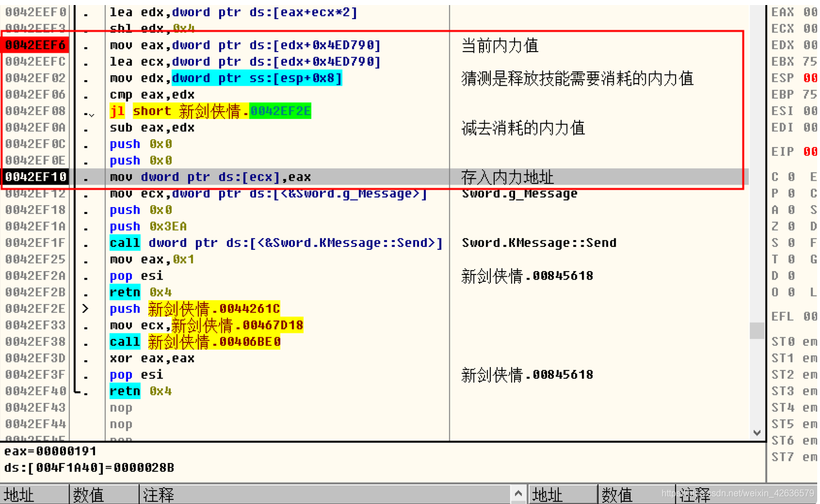This screenshot has height=504, width=820.
Task: Click the comment 减去消耗的内力值
Action: (x=523, y=128)
